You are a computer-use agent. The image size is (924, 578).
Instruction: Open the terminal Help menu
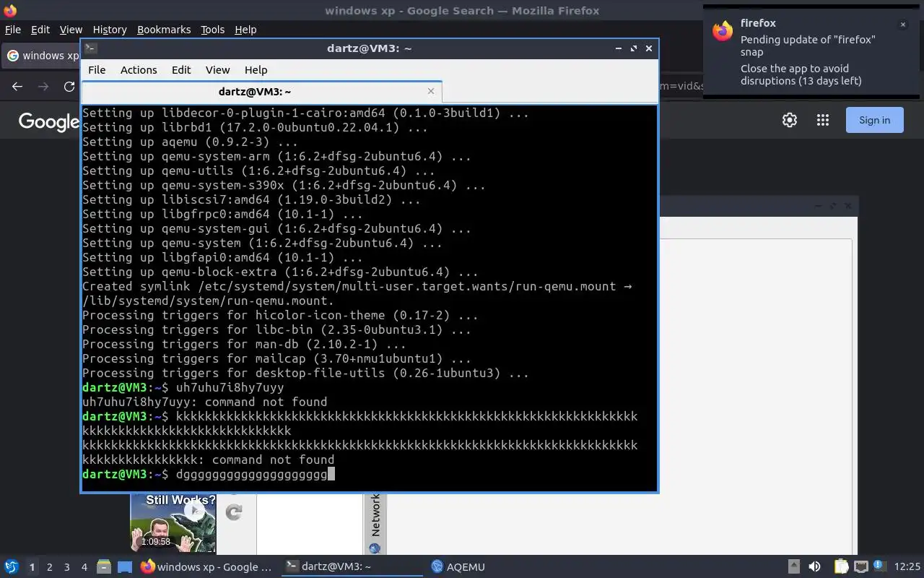[x=256, y=70]
